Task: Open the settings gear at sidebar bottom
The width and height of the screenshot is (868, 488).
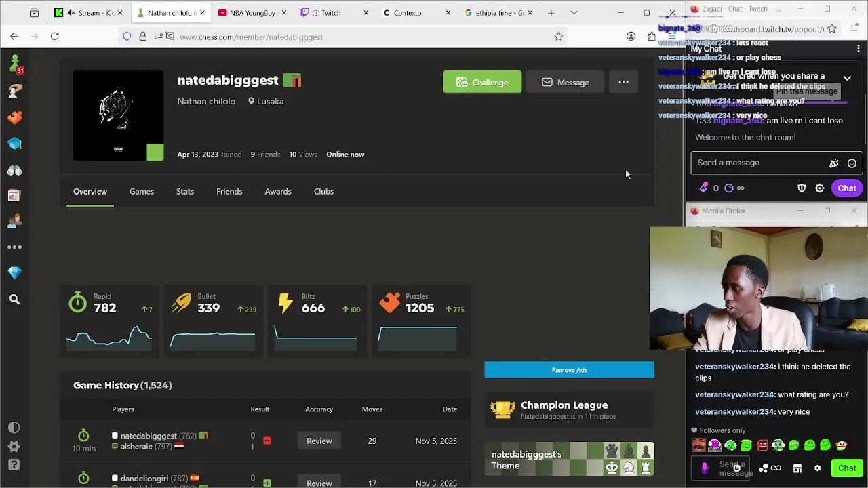Action: (x=14, y=447)
